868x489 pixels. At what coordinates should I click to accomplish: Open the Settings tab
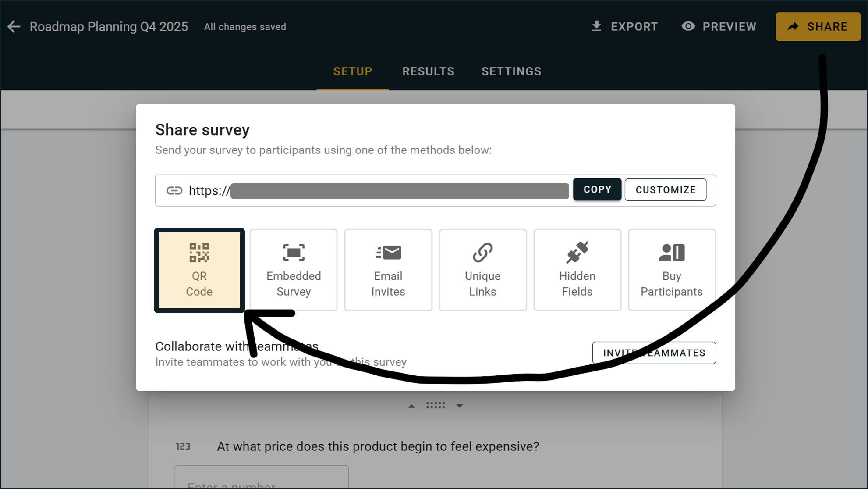pos(511,71)
